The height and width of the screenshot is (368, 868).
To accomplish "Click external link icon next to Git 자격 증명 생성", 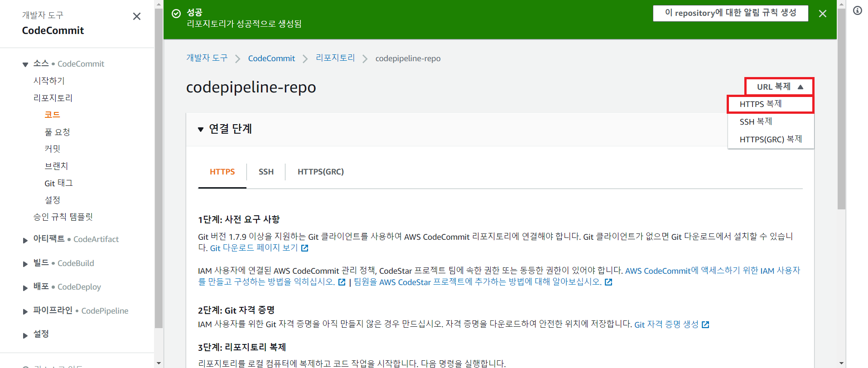I will tap(705, 324).
